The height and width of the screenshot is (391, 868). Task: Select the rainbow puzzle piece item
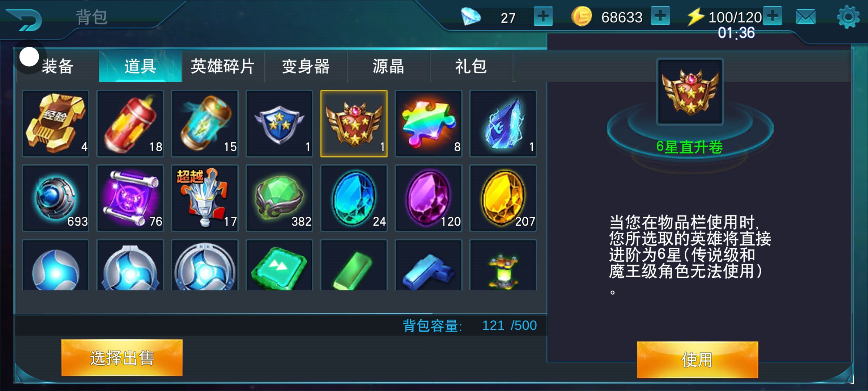428,123
